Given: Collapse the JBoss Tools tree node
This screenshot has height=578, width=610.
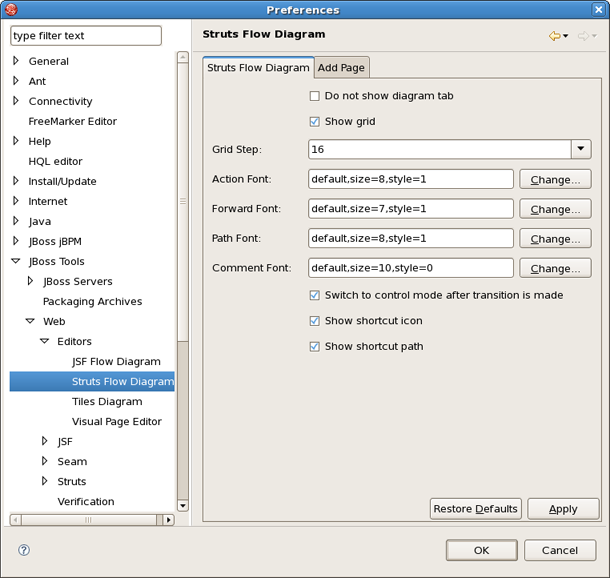Looking at the screenshot, I should [16, 261].
